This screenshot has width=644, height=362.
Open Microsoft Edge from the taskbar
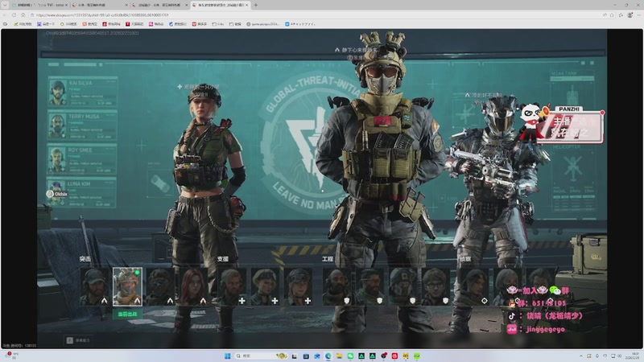[328, 356]
